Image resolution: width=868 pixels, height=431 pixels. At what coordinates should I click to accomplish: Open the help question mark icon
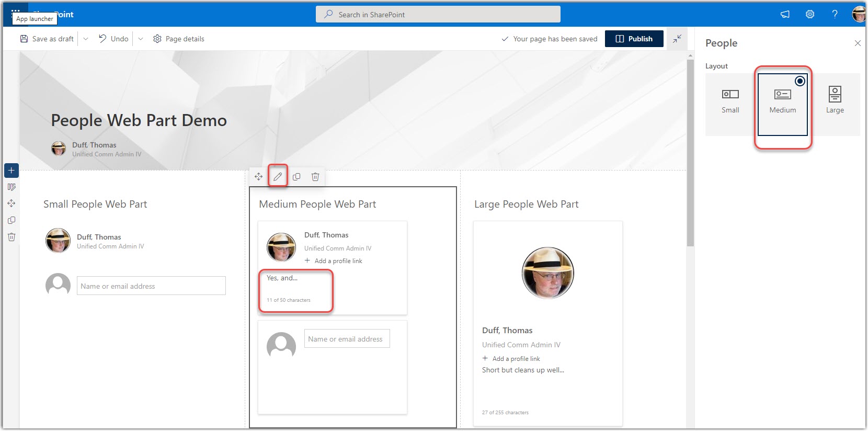click(x=835, y=14)
